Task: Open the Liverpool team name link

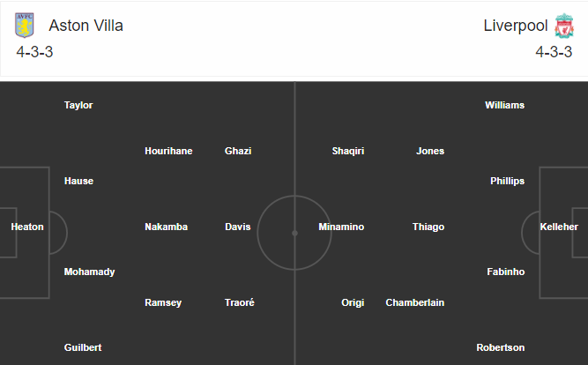Action: 516,26
